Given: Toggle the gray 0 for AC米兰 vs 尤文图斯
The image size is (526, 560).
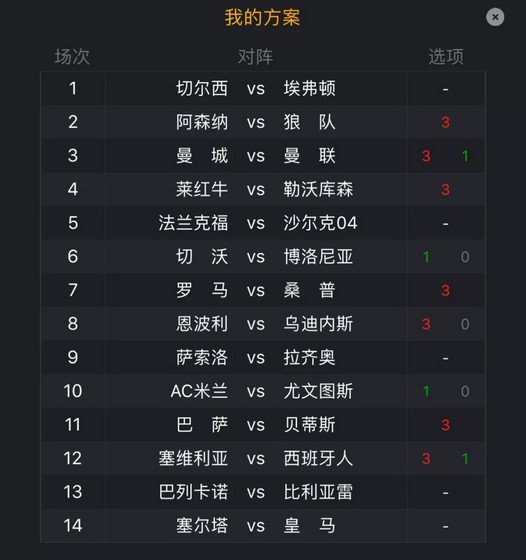Looking at the screenshot, I should [465, 391].
